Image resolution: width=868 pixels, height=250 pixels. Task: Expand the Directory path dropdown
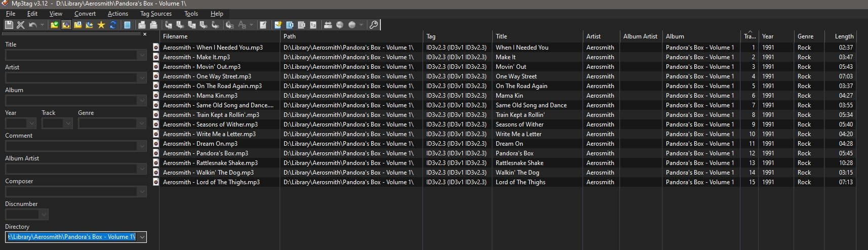[x=142, y=237]
